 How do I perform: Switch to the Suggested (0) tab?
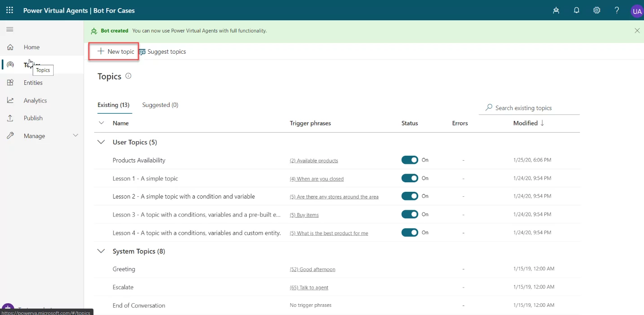pyautogui.click(x=160, y=105)
